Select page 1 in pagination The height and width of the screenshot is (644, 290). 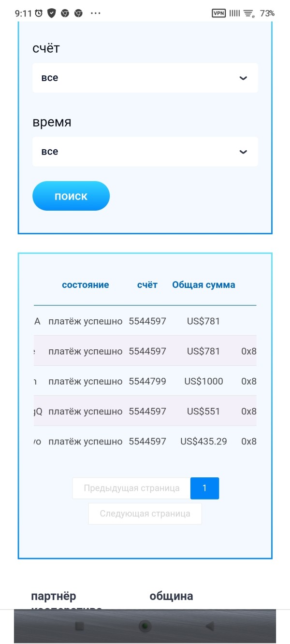pos(204,488)
